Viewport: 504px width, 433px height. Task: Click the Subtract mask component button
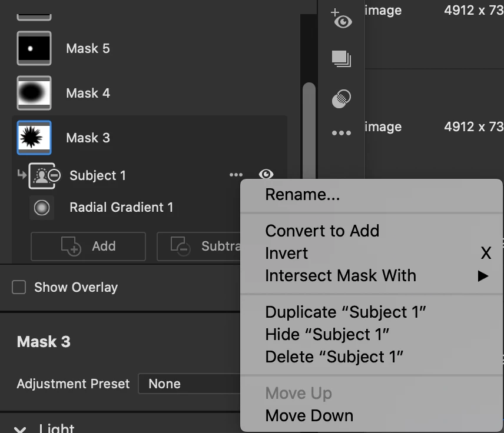pyautogui.click(x=198, y=247)
